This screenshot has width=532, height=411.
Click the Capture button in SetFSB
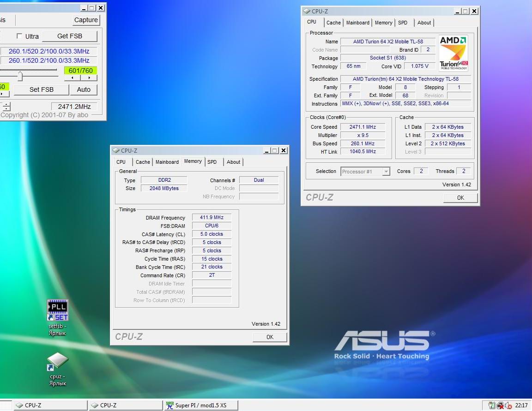[x=86, y=20]
